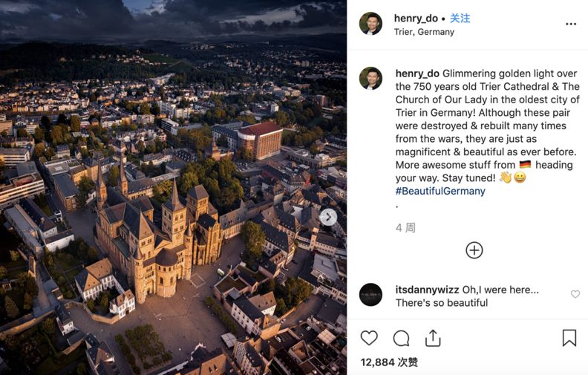Open the itsdannywizz commenter avatar
The image size is (588, 375).
click(370, 295)
